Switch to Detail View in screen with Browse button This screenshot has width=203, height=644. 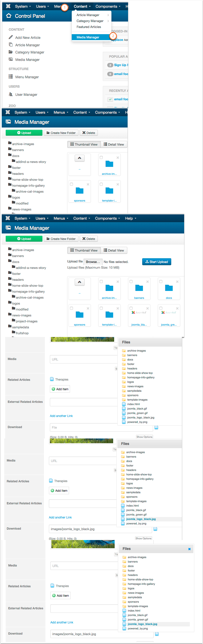coord(114,250)
